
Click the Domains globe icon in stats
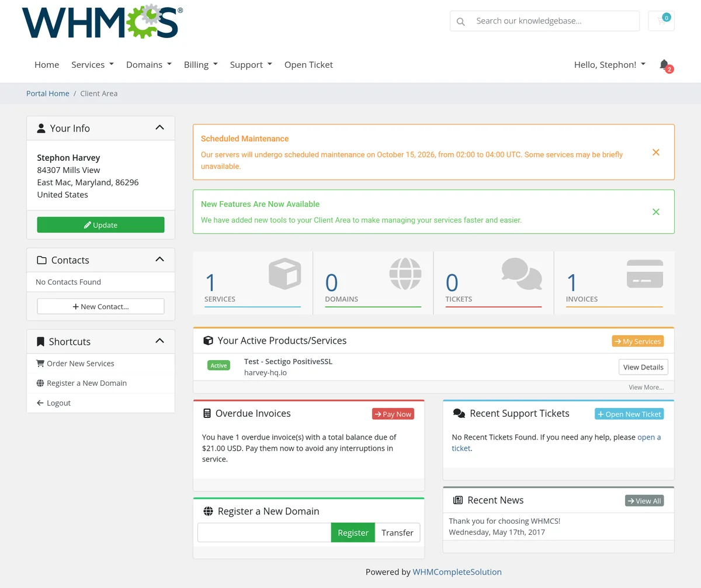coord(405,274)
